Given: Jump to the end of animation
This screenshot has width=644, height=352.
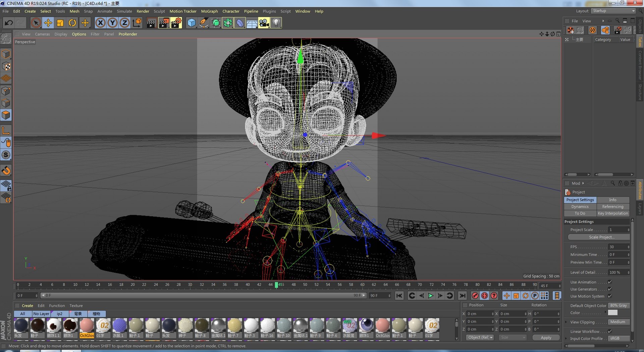Looking at the screenshot, I should pos(462,296).
